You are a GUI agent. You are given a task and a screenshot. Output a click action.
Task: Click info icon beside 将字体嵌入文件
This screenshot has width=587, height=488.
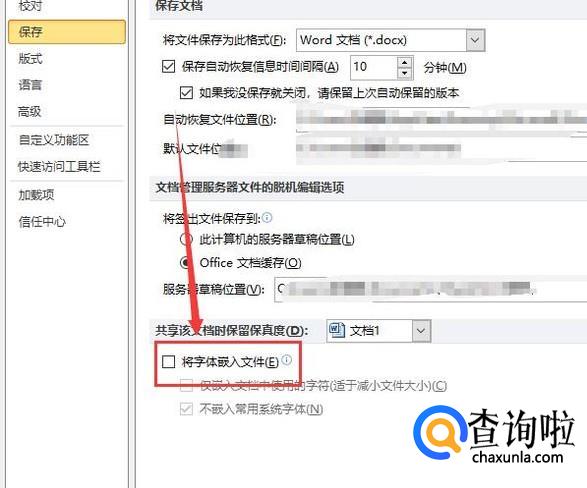(286, 360)
